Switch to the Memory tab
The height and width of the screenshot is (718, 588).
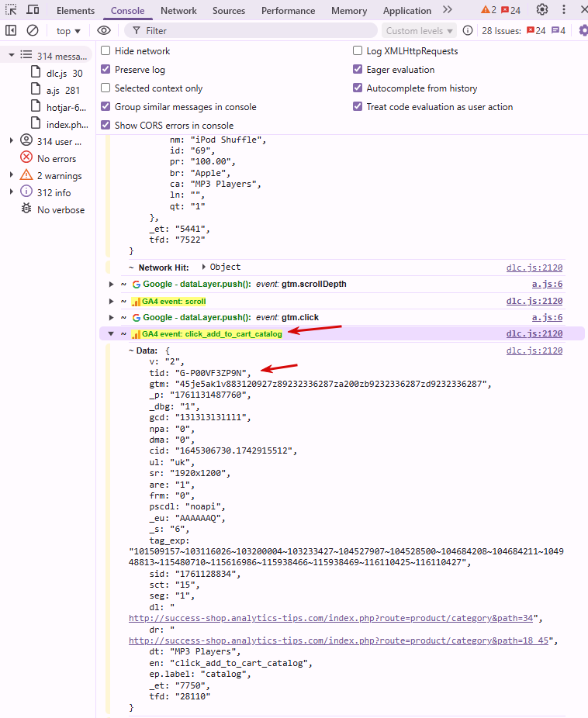point(349,11)
